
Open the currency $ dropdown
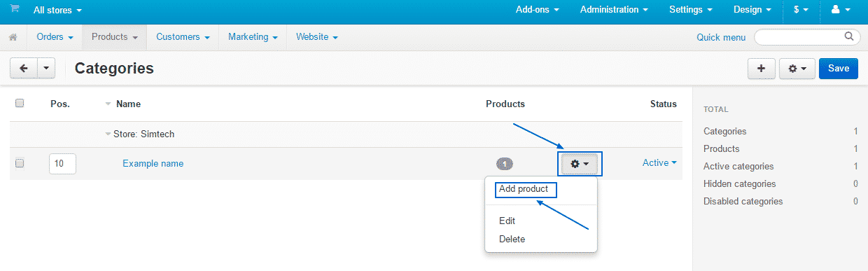pyautogui.click(x=801, y=10)
